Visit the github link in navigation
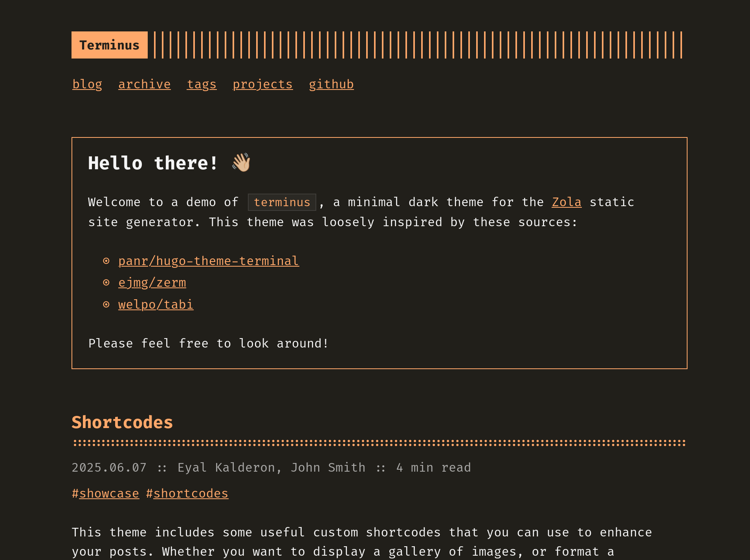This screenshot has height=560, width=750. (331, 84)
